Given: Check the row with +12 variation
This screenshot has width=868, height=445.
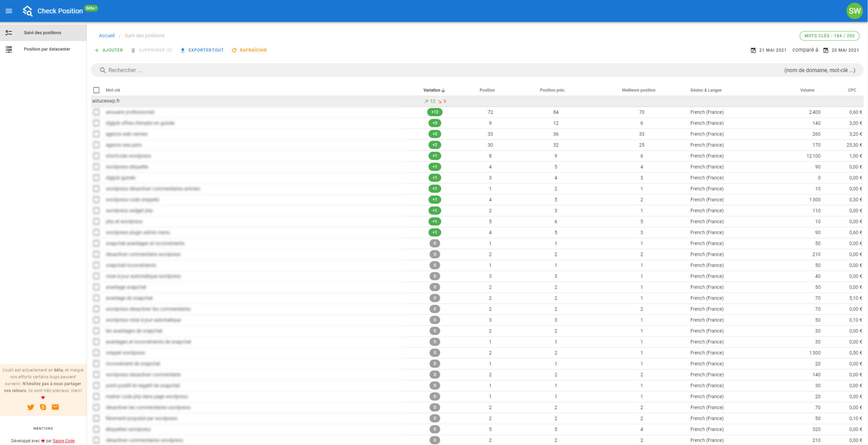Looking at the screenshot, I should tap(96, 112).
